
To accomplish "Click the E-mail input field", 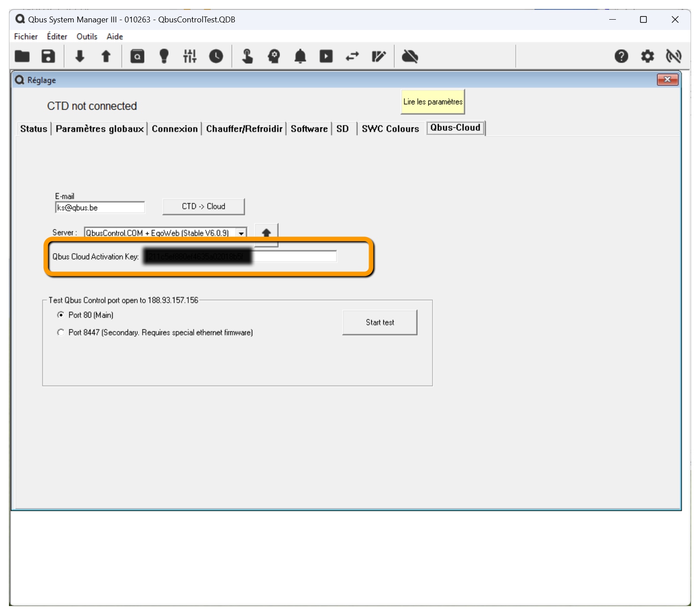I will (x=100, y=208).
